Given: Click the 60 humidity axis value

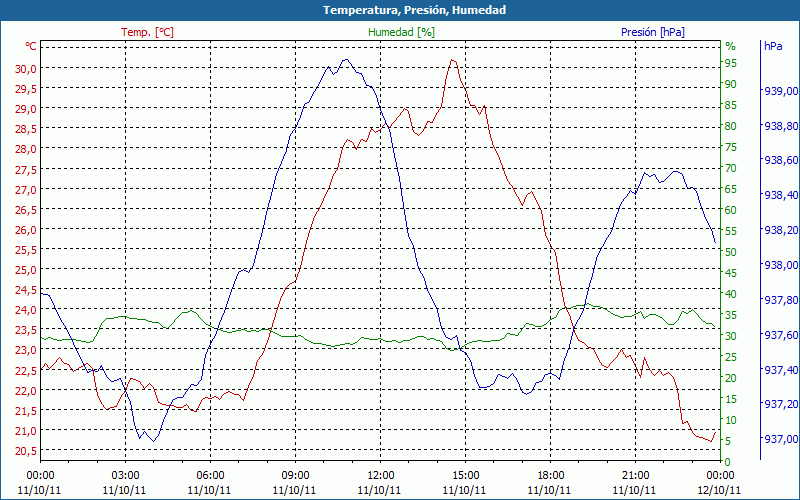Looking at the screenshot, I should click(731, 210).
